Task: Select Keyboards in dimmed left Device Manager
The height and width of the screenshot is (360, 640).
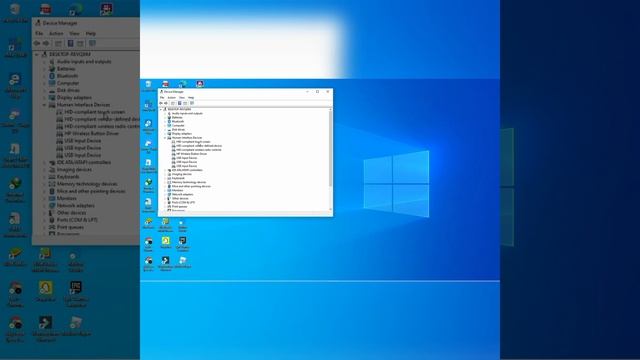Action: pyautogui.click(x=68, y=177)
